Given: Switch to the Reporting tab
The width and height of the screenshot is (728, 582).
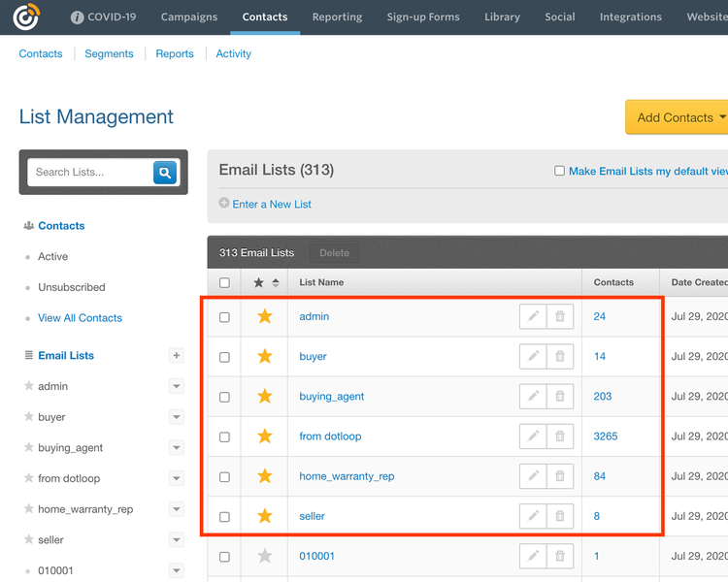Looking at the screenshot, I should coord(337,17).
